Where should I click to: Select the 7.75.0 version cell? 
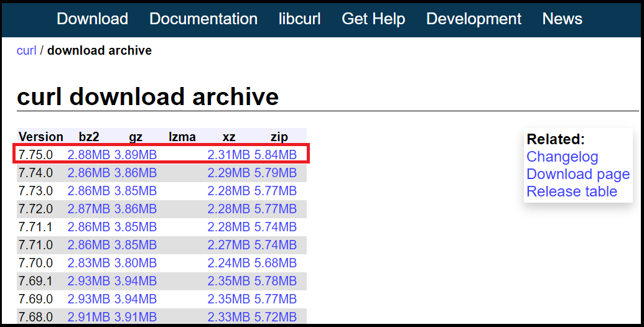click(35, 155)
